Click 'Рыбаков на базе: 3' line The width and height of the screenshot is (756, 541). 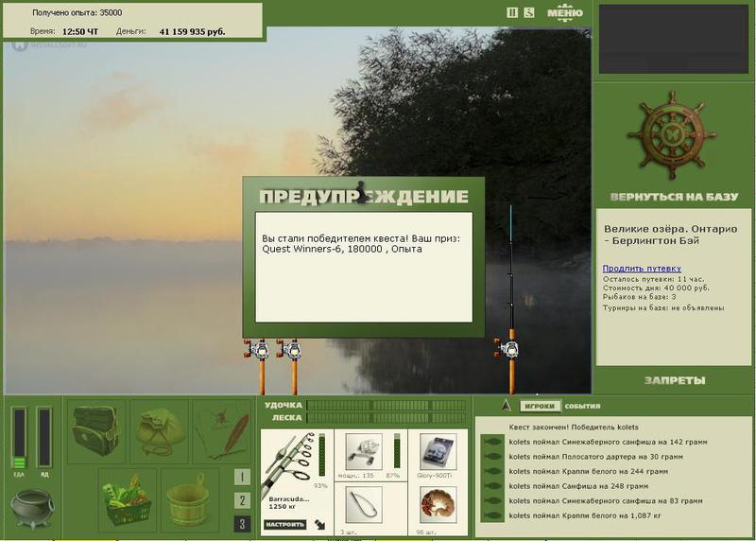tap(640, 297)
